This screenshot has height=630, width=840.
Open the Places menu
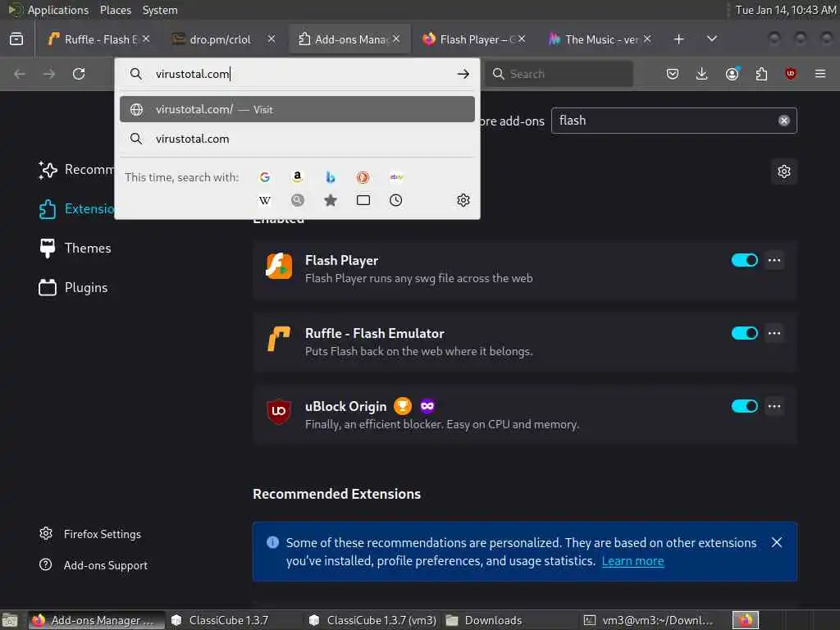point(116,10)
